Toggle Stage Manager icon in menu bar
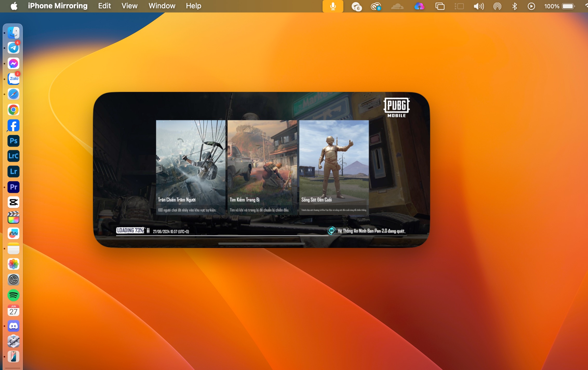The image size is (588, 370). click(x=459, y=6)
